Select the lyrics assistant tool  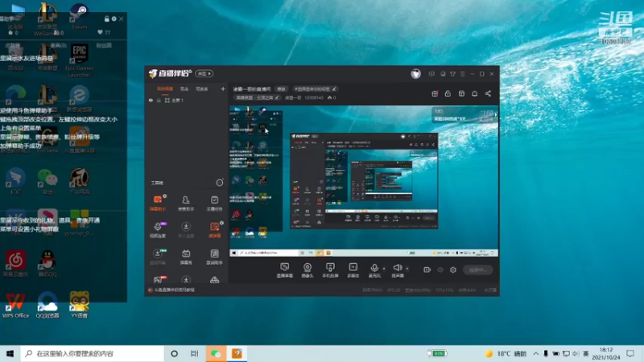click(214, 257)
